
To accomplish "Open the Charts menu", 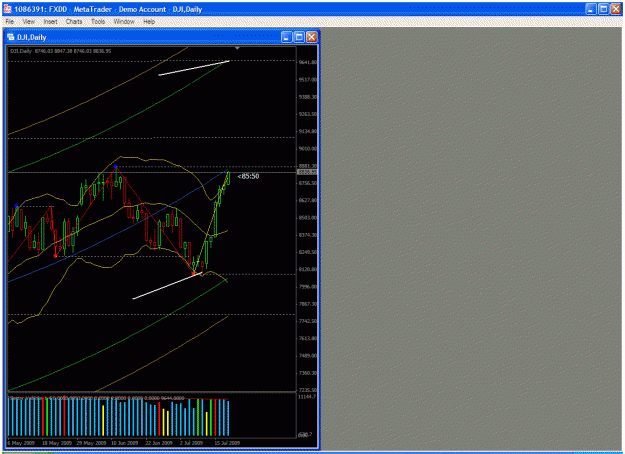I will [74, 22].
